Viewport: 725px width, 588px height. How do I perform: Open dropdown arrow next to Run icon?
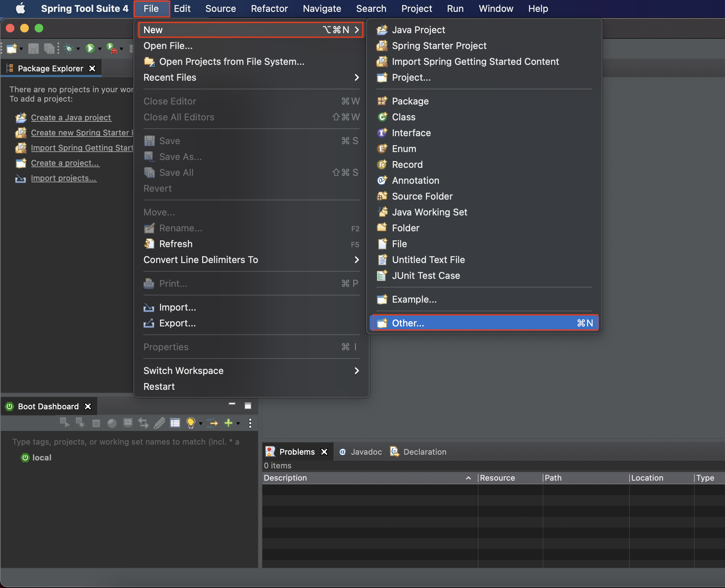[99, 49]
